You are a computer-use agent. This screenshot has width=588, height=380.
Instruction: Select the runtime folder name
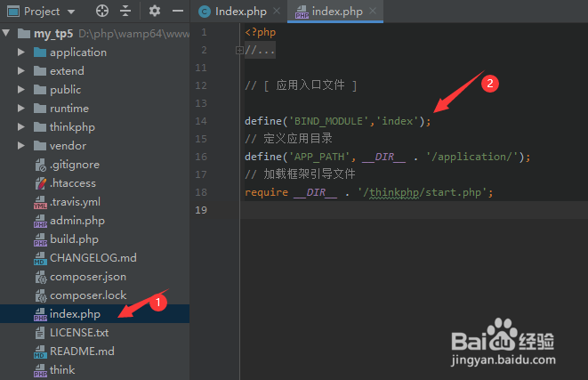click(x=69, y=109)
